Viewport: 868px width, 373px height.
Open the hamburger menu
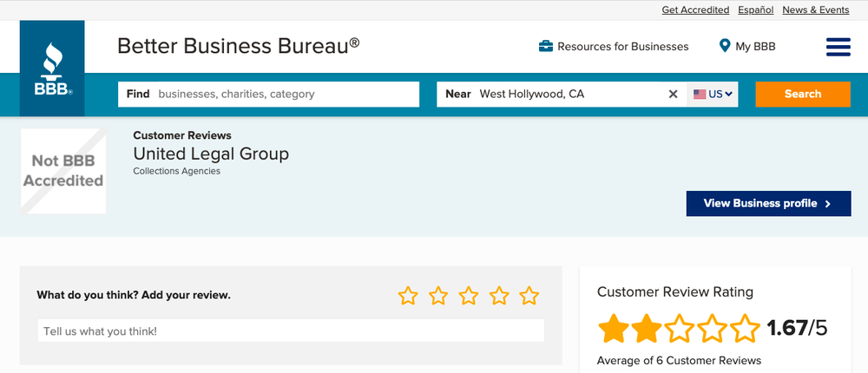click(838, 47)
